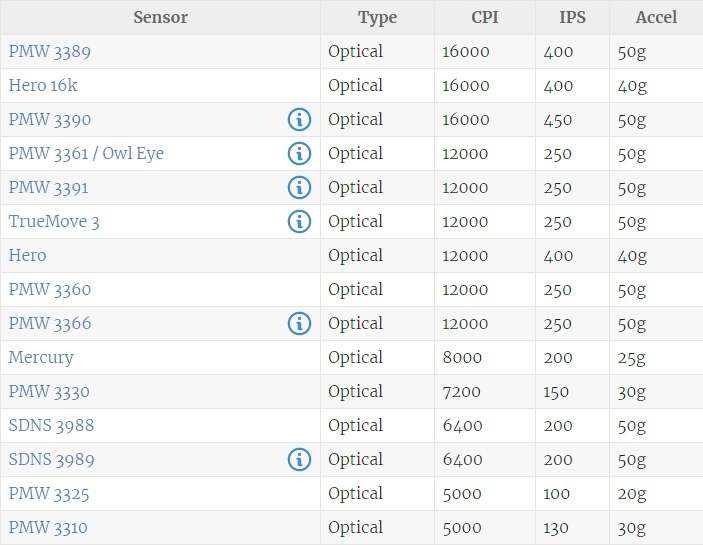This screenshot has width=703, height=545.
Task: Click the Type column header
Action: coord(377,17)
